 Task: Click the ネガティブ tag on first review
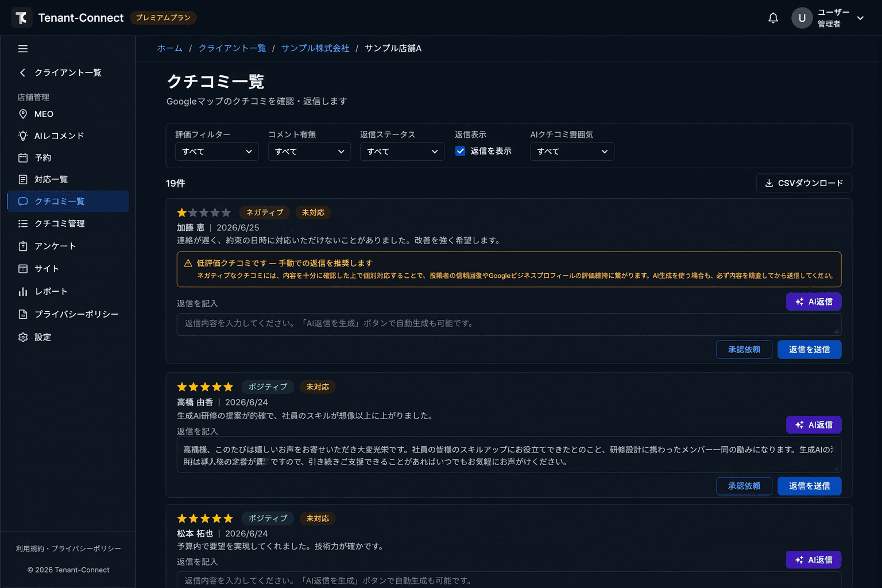[265, 212]
